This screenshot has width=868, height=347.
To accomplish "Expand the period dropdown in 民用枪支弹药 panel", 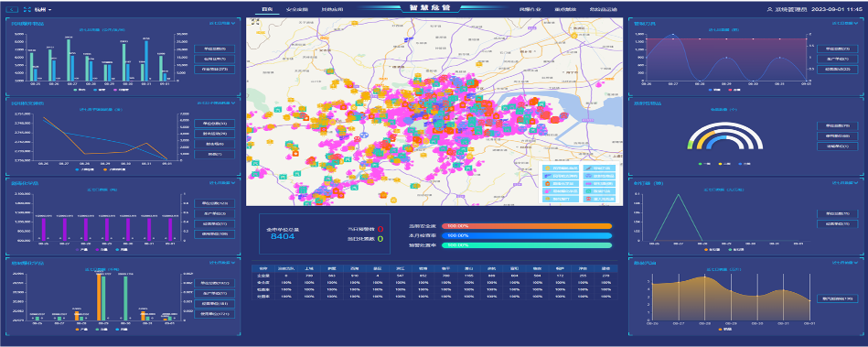I will click(217, 103).
